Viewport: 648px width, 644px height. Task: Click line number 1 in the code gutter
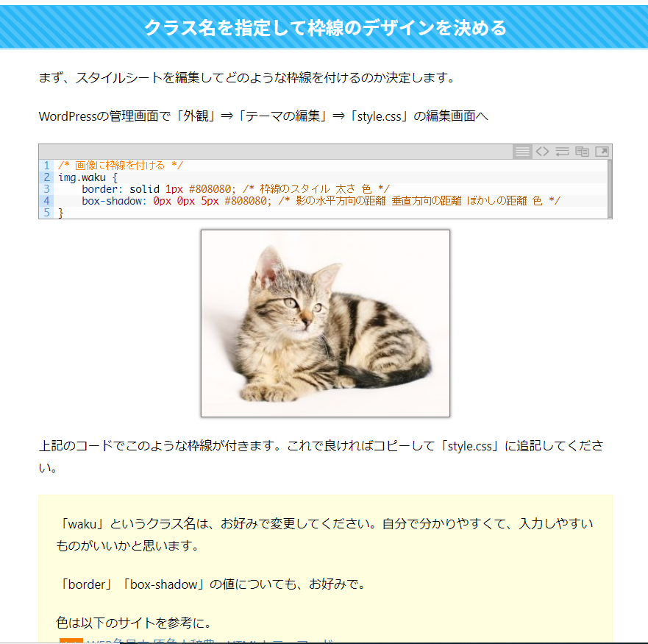pos(46,166)
